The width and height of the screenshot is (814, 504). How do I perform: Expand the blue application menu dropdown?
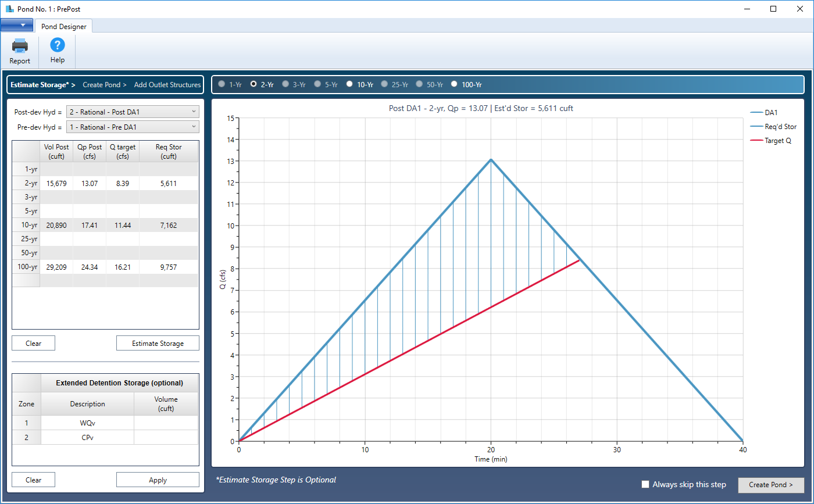coord(17,25)
